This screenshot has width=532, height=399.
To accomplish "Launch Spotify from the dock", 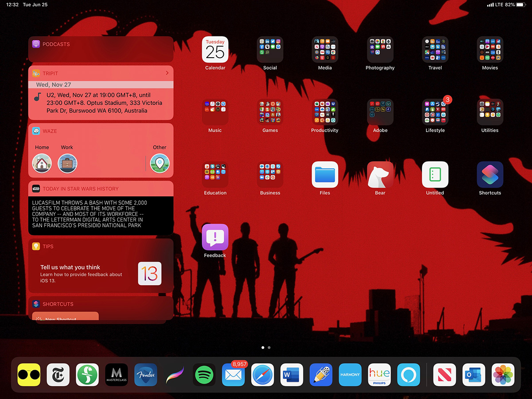I will point(204,375).
